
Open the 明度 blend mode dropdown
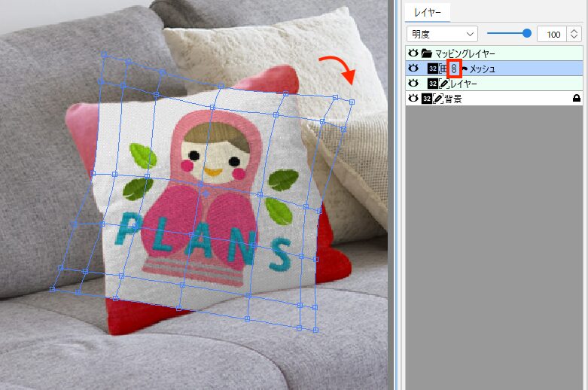pyautogui.click(x=442, y=34)
